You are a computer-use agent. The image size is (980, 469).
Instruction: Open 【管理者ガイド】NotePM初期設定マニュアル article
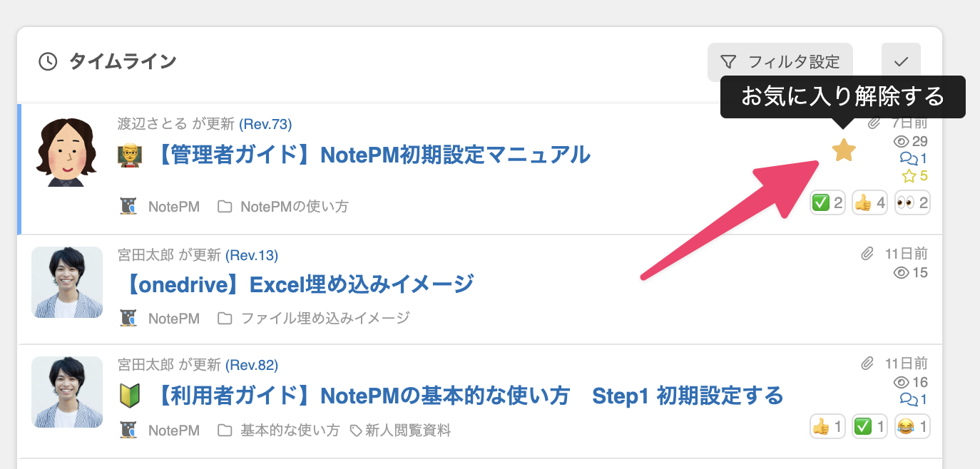click(371, 155)
